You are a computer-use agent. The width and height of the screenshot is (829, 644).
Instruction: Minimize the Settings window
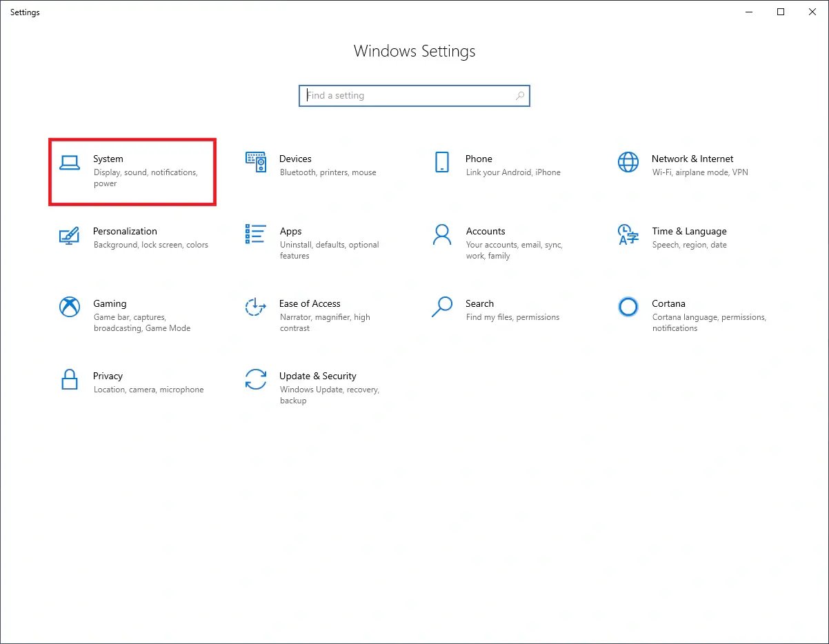749,12
